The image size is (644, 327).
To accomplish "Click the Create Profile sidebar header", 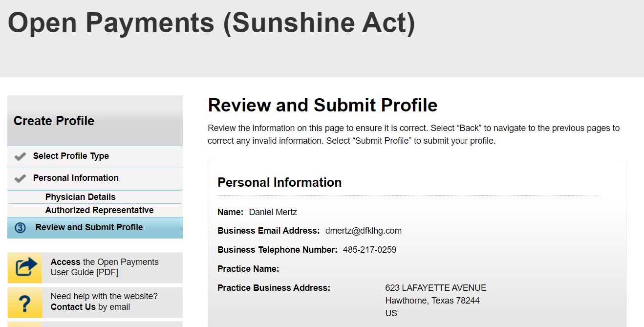I will pos(54,121).
